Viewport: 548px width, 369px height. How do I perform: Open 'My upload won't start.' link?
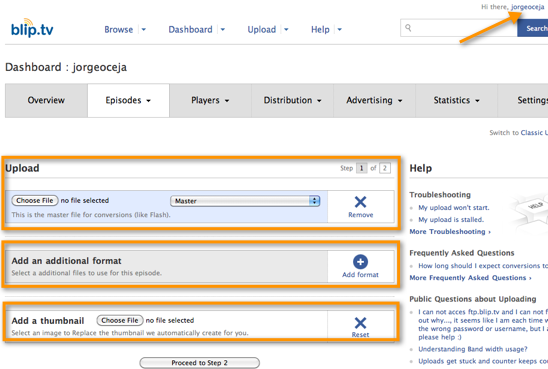pos(454,208)
